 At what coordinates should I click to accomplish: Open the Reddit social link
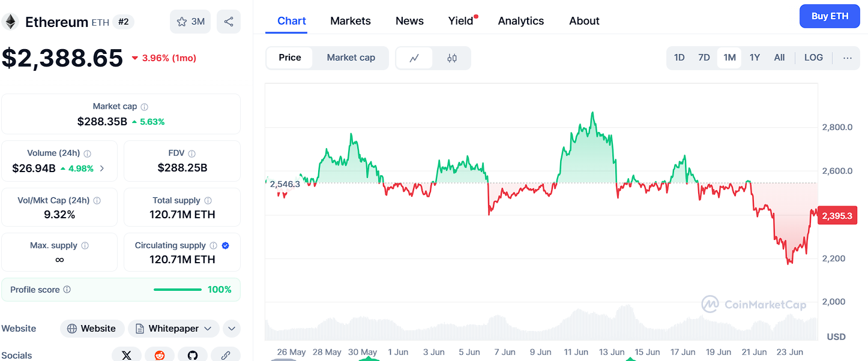(160, 355)
